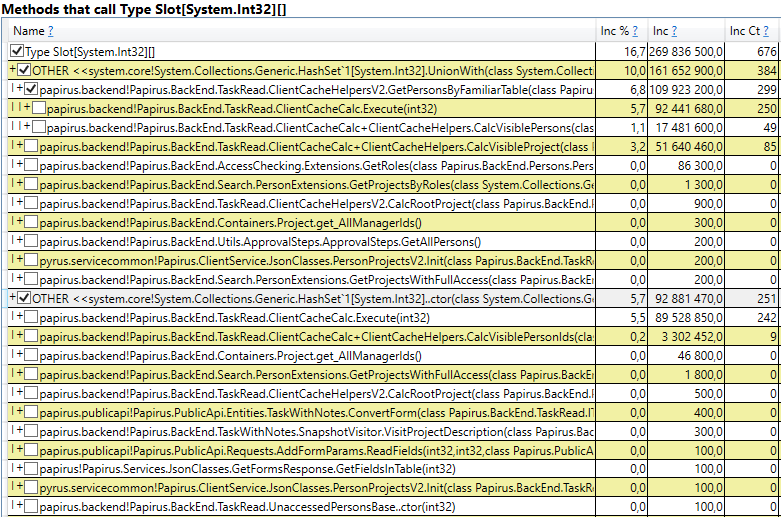Screen dimensions: 781x517
Task: Uncheck the GetPersonsByFamiliarTable row checkbox
Action: tap(31, 89)
